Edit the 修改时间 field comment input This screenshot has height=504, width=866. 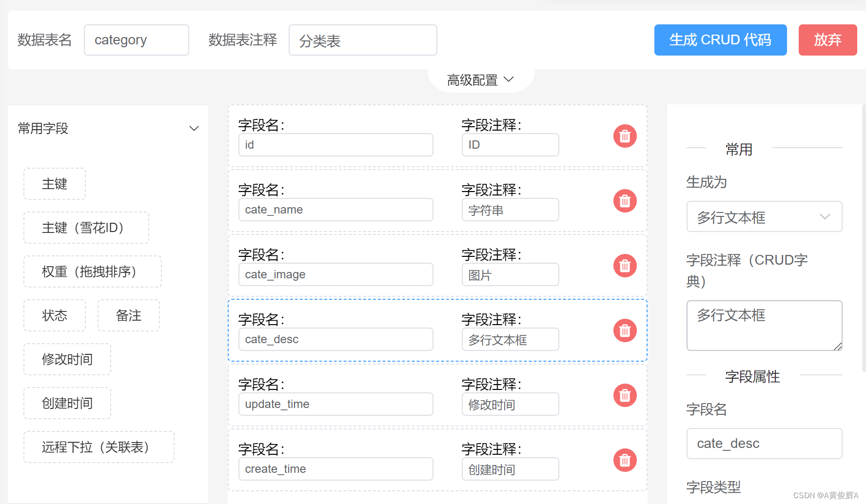pyautogui.click(x=511, y=404)
